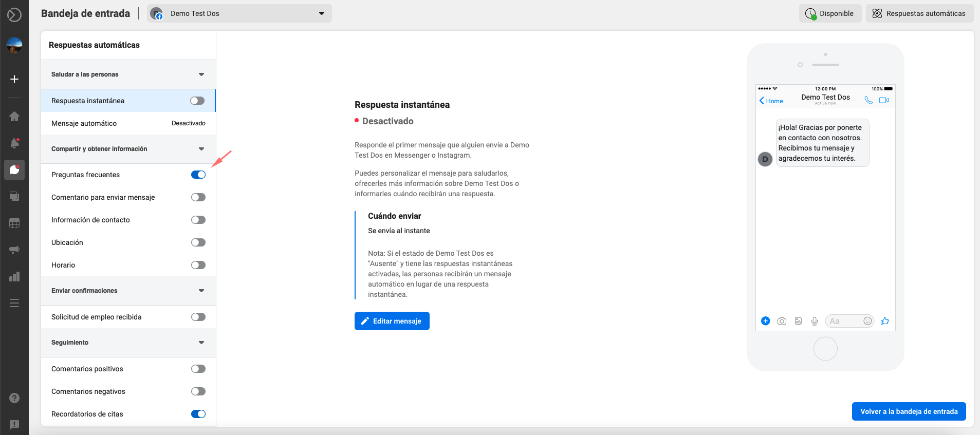Click Editar mensaje button
The height and width of the screenshot is (435, 980).
[x=392, y=321]
